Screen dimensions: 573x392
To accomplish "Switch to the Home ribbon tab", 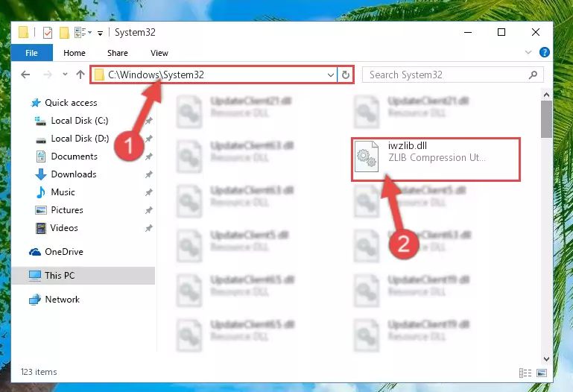I will click(75, 53).
